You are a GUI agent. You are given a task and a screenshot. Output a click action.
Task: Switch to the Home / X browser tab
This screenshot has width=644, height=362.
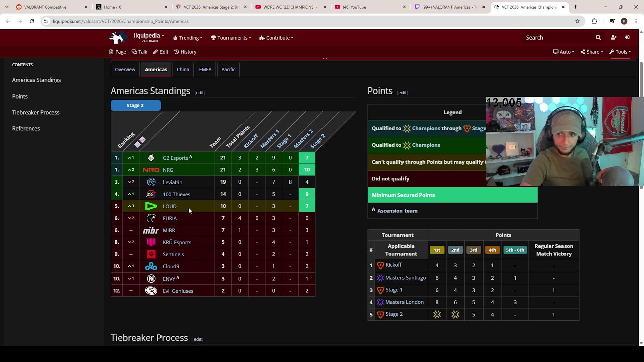point(132,7)
